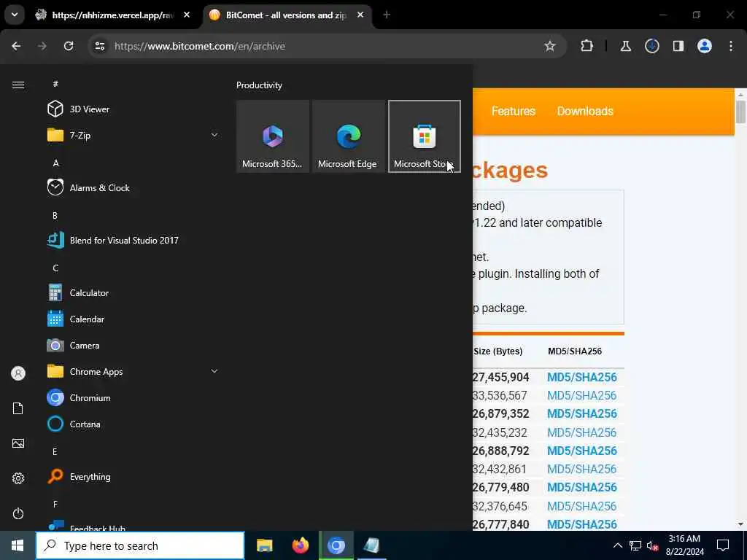Viewport: 747px width, 560px height.
Task: Open the Features menu on BitComet
Action: tap(514, 111)
